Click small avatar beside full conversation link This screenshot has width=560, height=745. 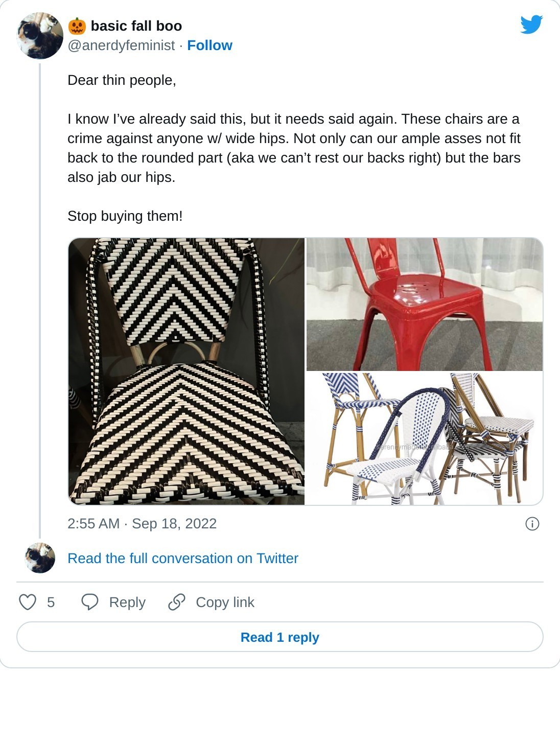pos(40,558)
